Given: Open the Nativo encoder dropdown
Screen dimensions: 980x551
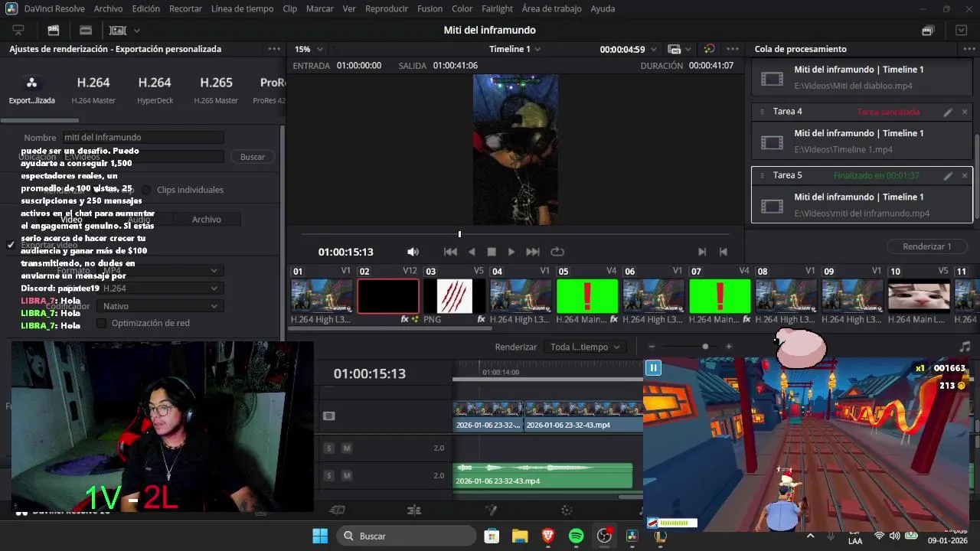Looking at the screenshot, I should (161, 306).
